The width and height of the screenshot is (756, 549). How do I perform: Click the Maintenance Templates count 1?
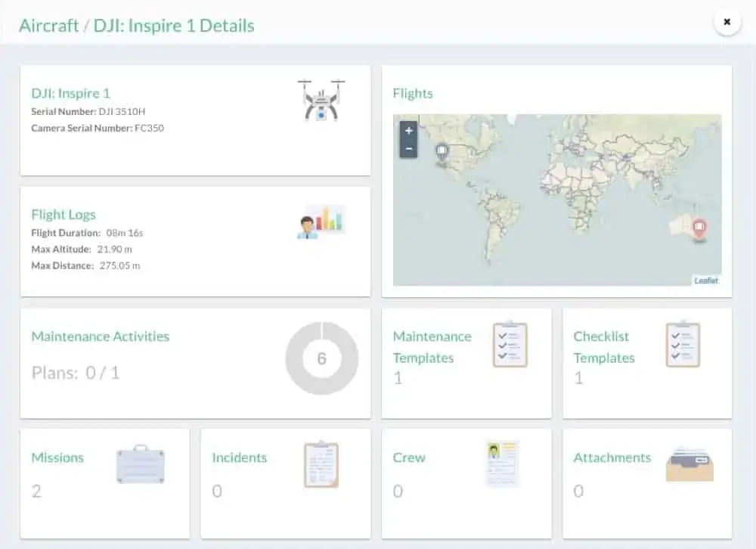(x=398, y=378)
